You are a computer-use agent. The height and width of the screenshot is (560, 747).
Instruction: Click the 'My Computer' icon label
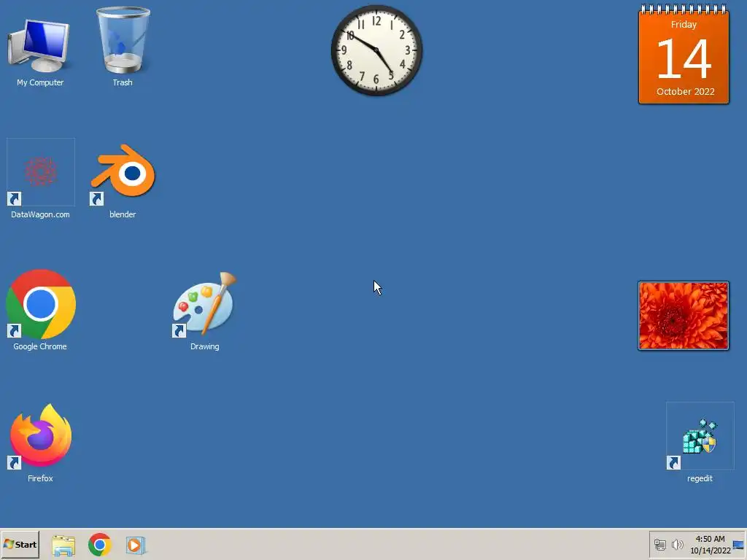click(x=40, y=82)
